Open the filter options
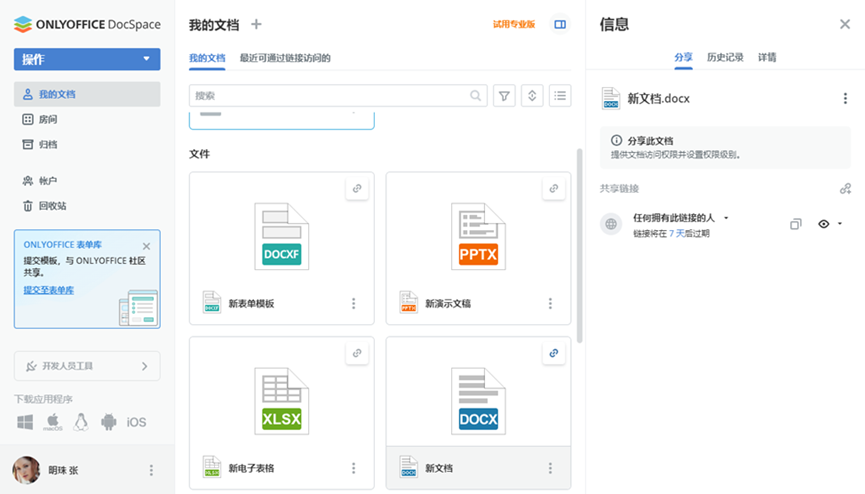The height and width of the screenshot is (494, 865). pyautogui.click(x=504, y=95)
